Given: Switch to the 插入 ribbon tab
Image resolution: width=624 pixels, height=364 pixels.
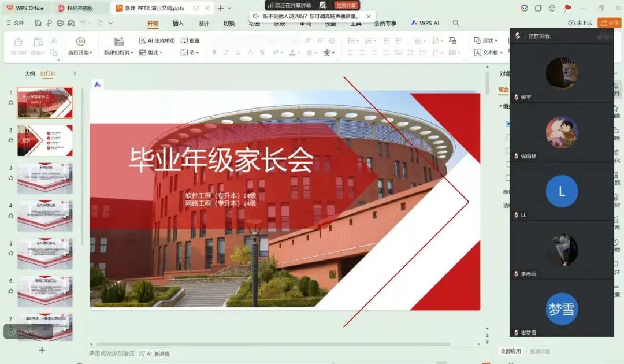Looking at the screenshot, I should point(178,24).
